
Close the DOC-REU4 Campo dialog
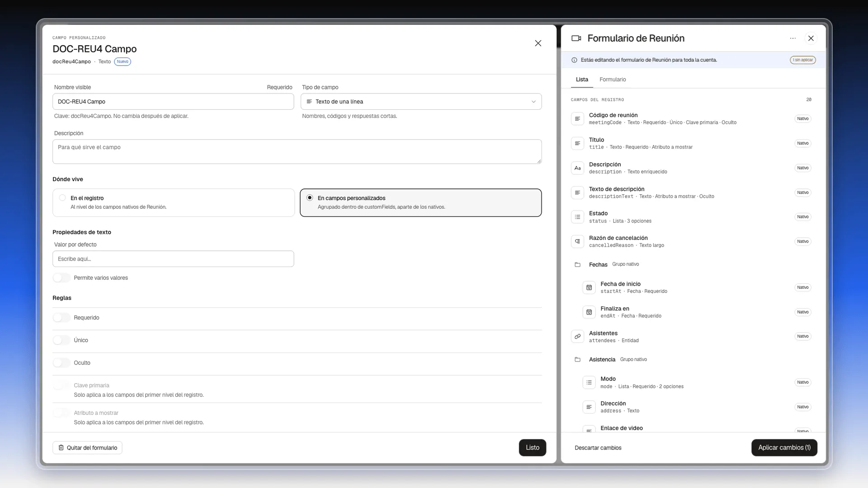pos(538,43)
